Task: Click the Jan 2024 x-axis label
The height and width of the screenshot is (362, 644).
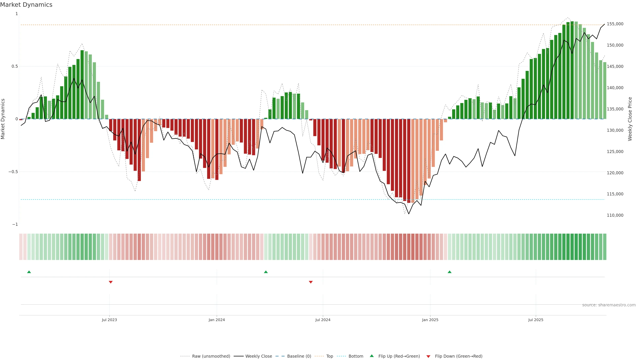Action: click(x=217, y=320)
